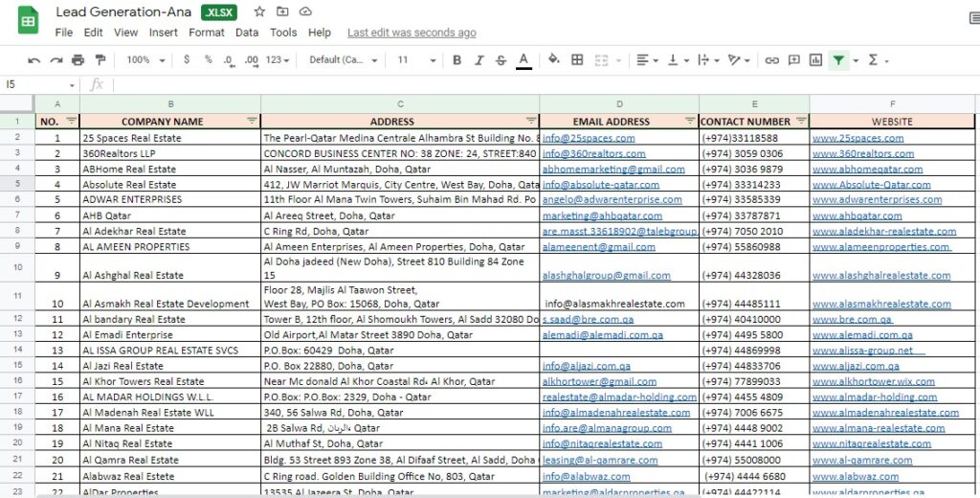The image size is (980, 498).
Task: Select row 14 header
Action: [17, 350]
